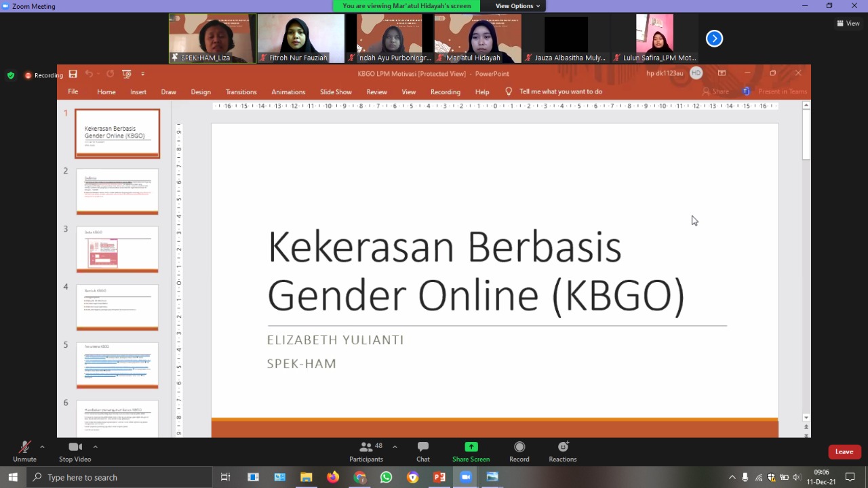Expand audio options arrow beside Unmute
Image resolution: width=868 pixels, height=488 pixels.
42,447
